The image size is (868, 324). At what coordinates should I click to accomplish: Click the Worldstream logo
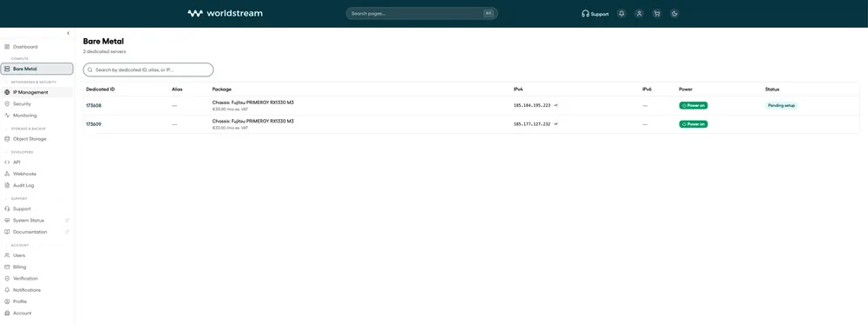pyautogui.click(x=225, y=13)
